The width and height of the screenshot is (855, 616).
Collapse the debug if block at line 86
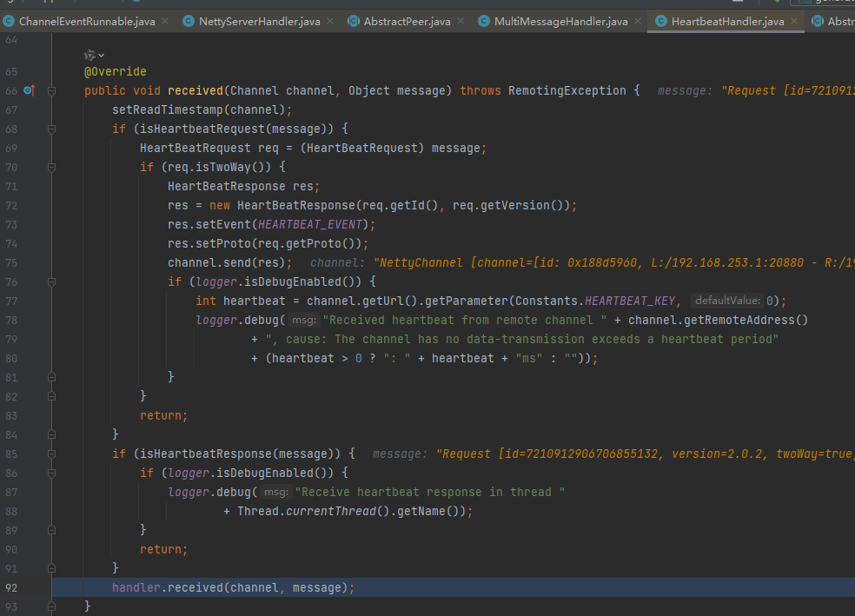(51, 474)
